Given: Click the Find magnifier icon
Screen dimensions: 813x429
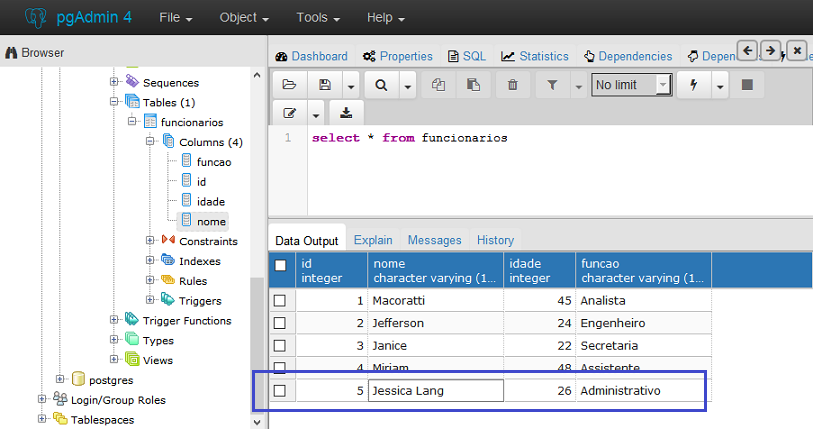Looking at the screenshot, I should 381,85.
